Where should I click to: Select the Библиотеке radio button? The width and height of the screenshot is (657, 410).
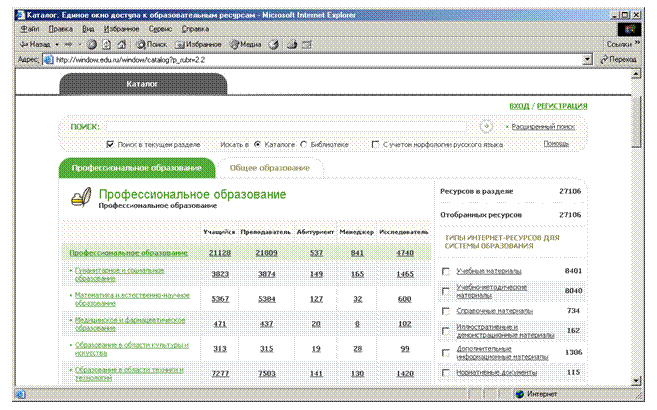[x=304, y=144]
